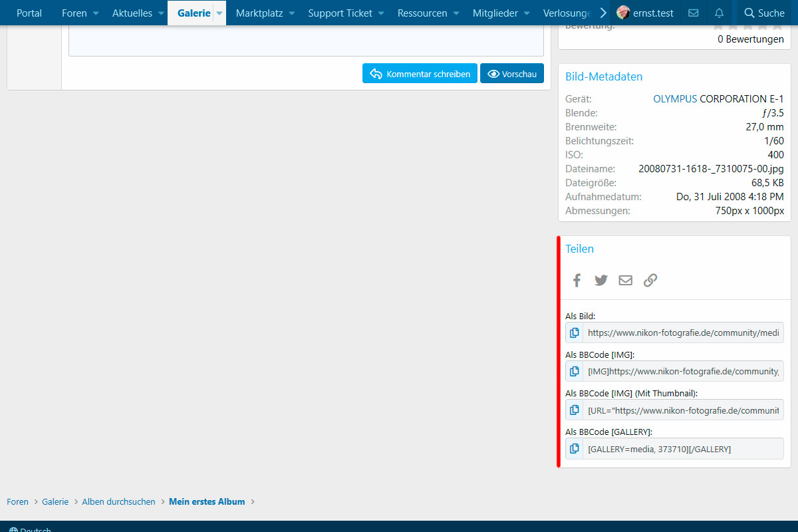Open the Foren nav item
Image resolution: width=798 pixels, height=532 pixels.
74,13
